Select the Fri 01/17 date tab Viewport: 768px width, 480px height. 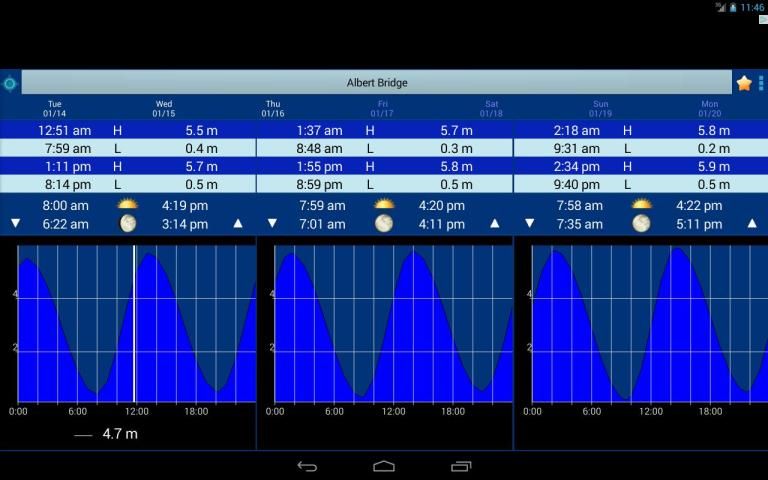pyautogui.click(x=383, y=108)
